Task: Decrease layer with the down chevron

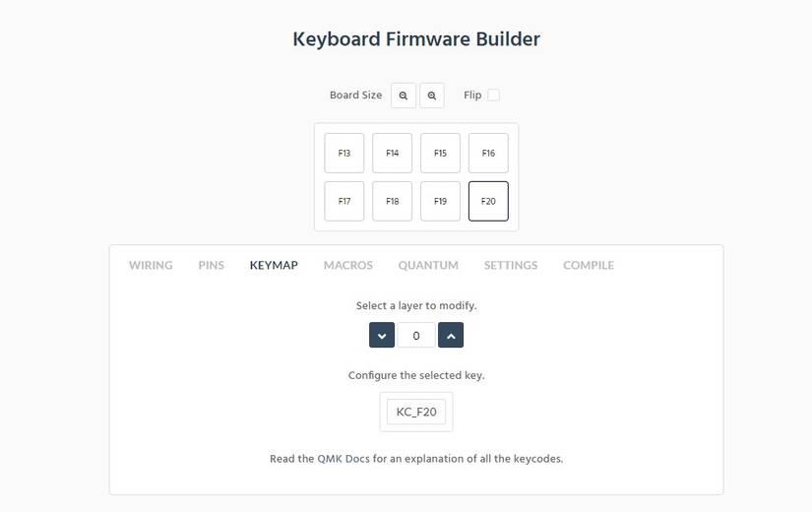Action: click(x=382, y=336)
